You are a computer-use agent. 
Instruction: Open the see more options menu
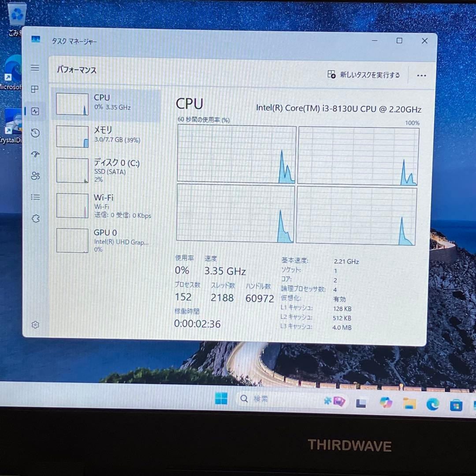(x=421, y=75)
